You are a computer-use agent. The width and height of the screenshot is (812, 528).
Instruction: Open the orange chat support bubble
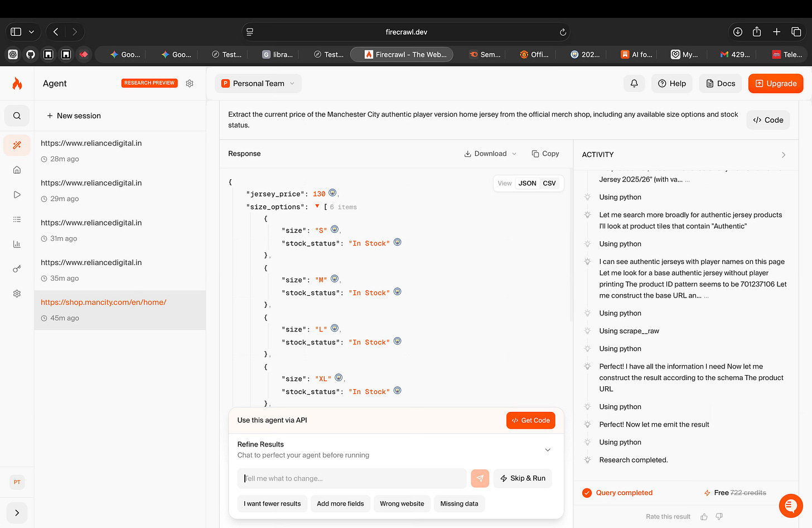click(790, 506)
